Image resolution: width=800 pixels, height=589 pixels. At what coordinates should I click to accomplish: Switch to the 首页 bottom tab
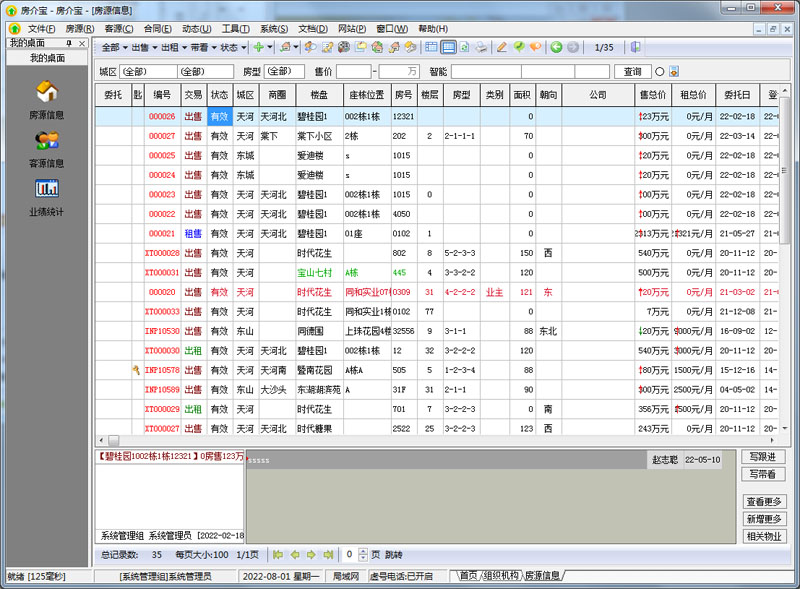click(x=468, y=576)
